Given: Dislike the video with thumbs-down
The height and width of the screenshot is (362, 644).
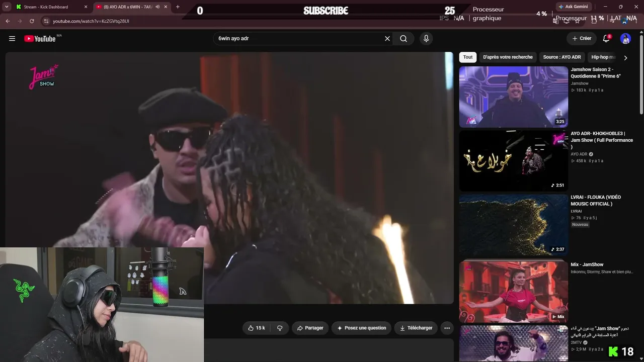Looking at the screenshot, I should pyautogui.click(x=280, y=328).
